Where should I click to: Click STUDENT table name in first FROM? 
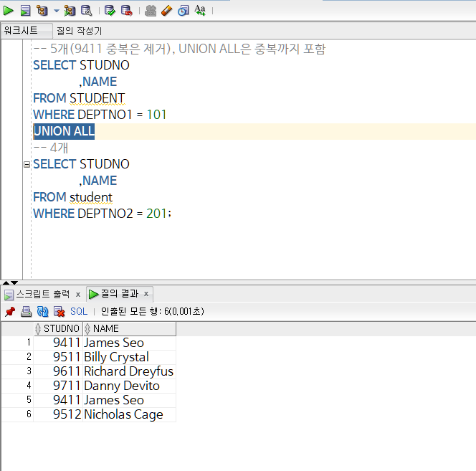pos(97,98)
